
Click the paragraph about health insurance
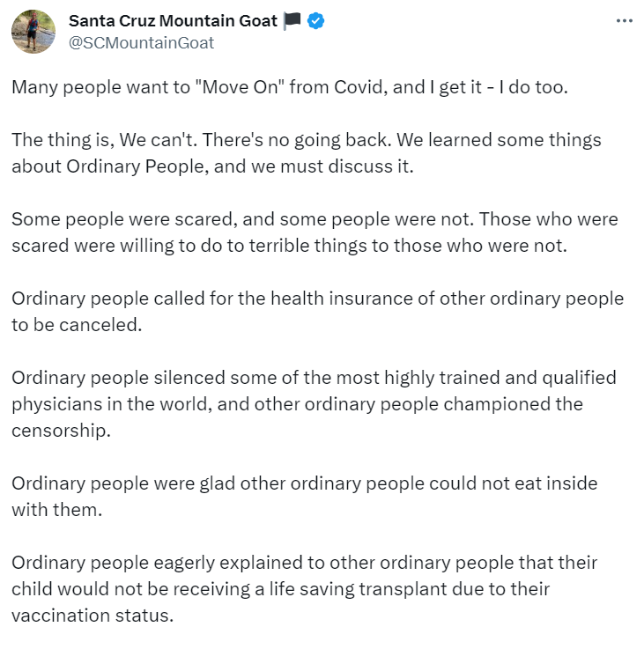pyautogui.click(x=317, y=312)
